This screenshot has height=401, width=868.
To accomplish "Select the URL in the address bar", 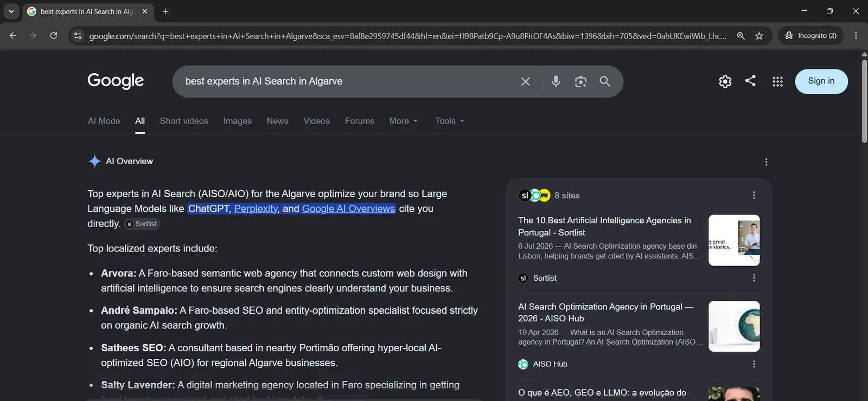I will point(407,36).
